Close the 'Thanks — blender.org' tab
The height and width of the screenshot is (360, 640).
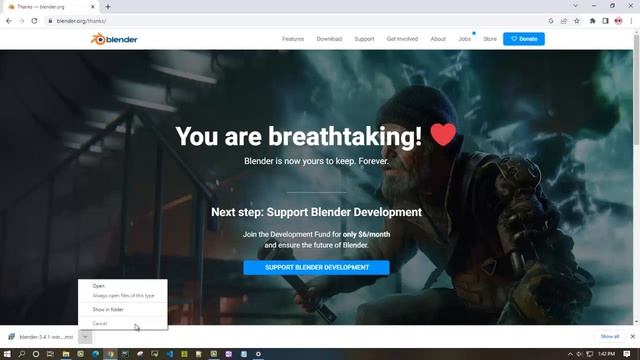pyautogui.click(x=93, y=7)
